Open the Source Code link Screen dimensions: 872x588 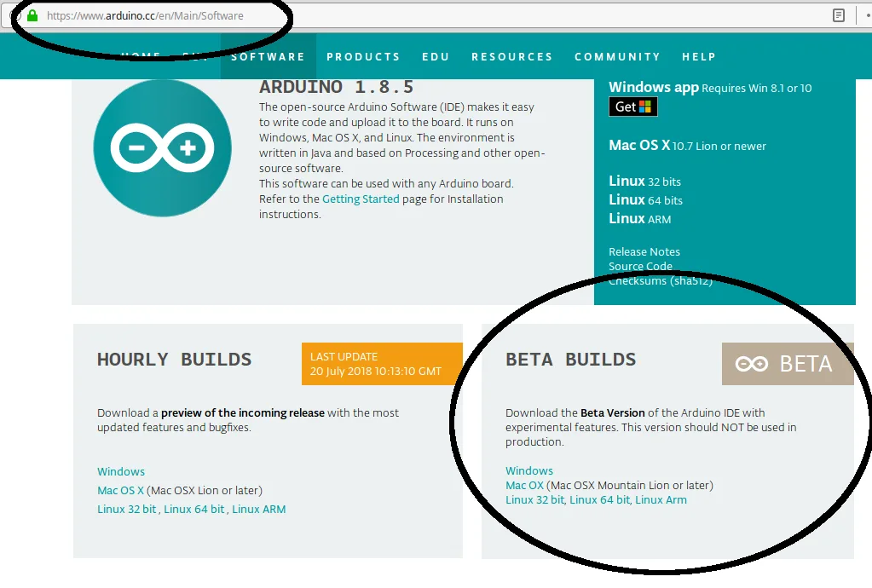click(x=640, y=266)
